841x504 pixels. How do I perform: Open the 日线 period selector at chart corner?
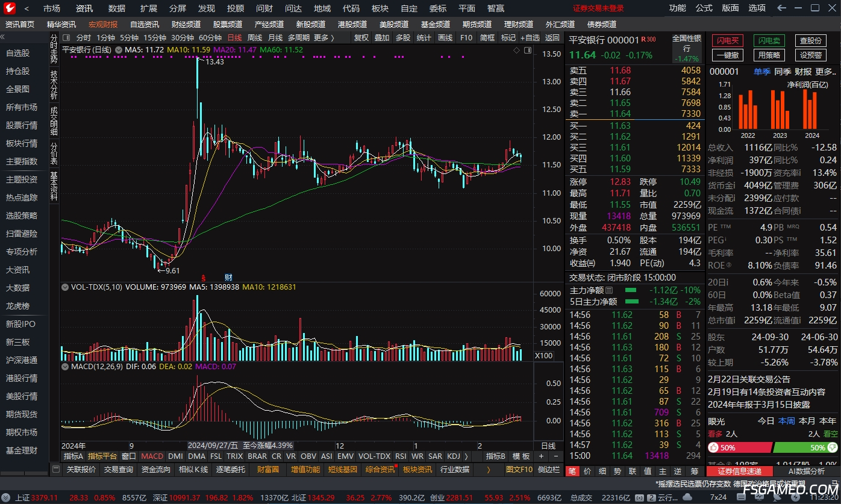click(x=548, y=446)
